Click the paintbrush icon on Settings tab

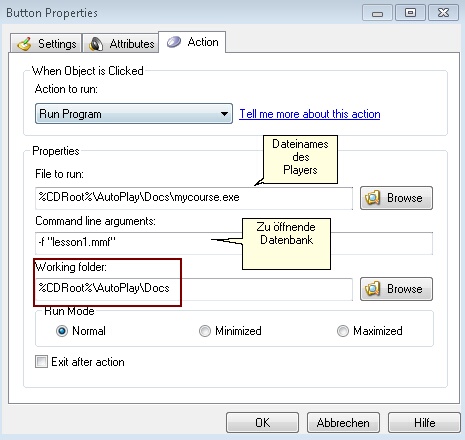tap(24, 44)
